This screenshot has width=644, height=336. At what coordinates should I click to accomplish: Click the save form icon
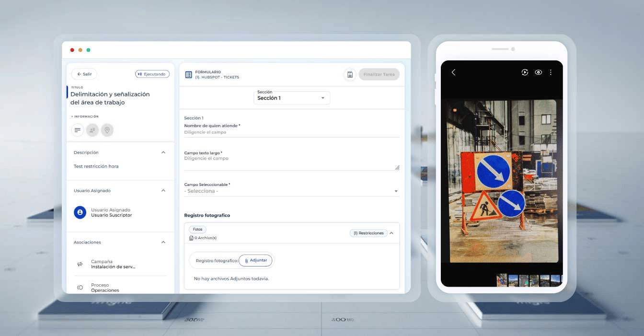(x=350, y=74)
